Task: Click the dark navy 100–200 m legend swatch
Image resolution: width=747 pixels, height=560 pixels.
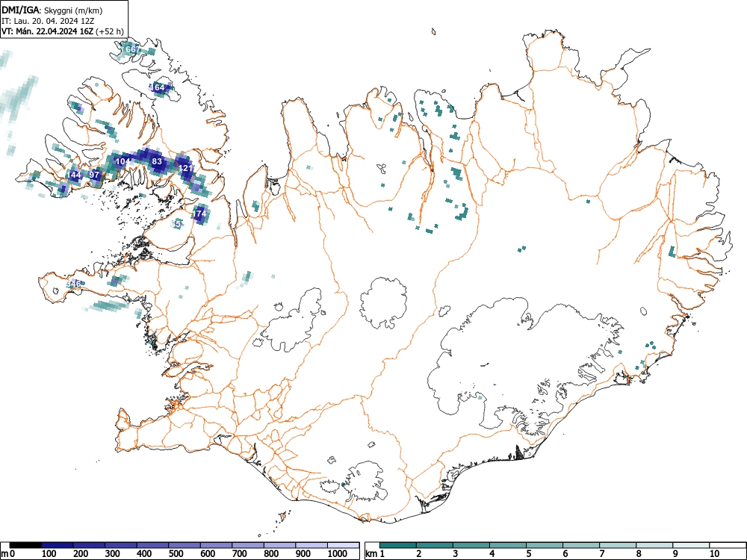Action: [58, 545]
